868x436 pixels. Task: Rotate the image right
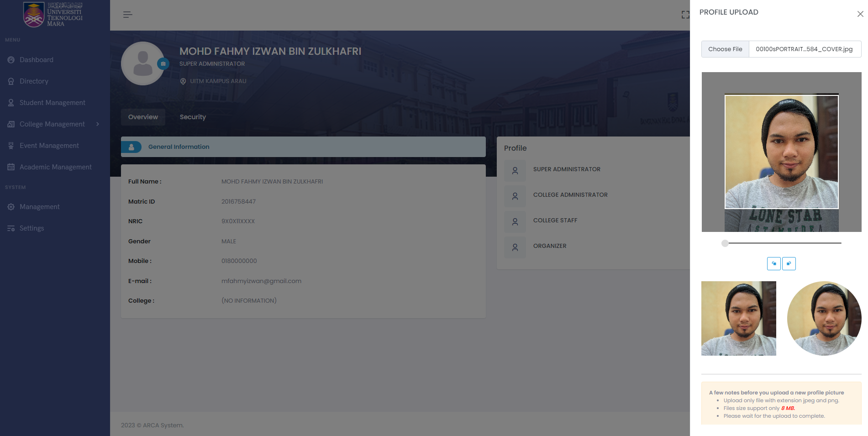pos(789,263)
